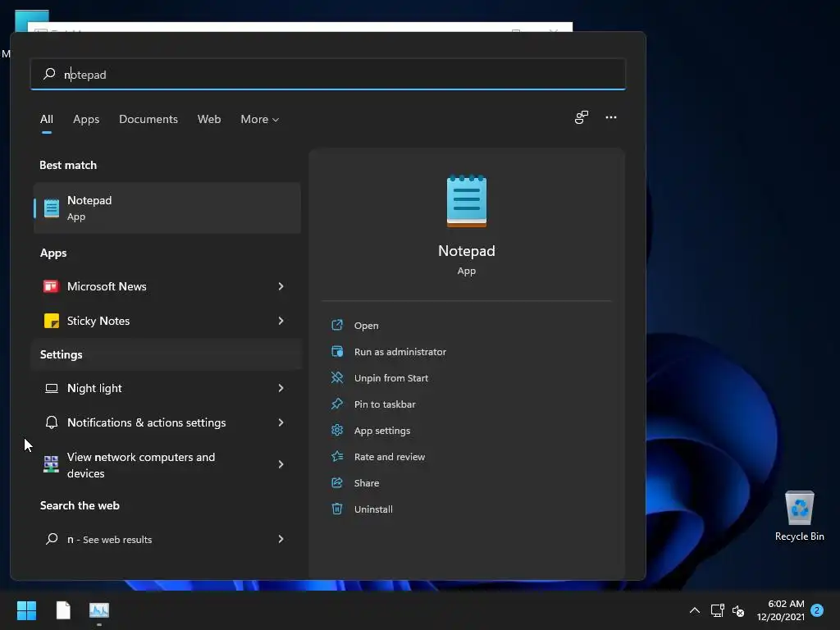Screen dimensions: 840x630
Task: Click the Uninstall trash icon
Action: [x=337, y=509]
